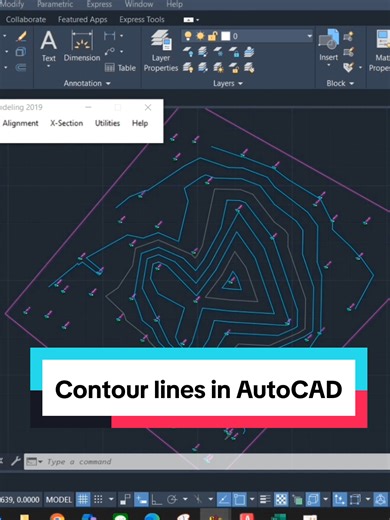Toggle the padlock in layer dropdown

coord(212,36)
